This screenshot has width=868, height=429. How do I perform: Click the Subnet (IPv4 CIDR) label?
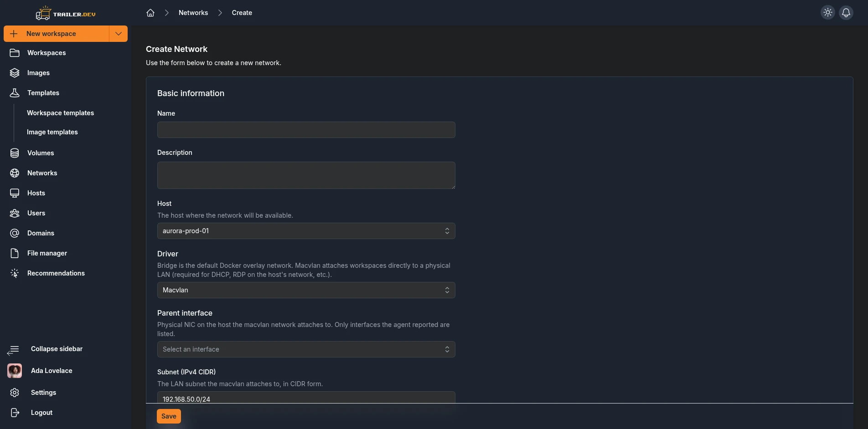[186, 372]
